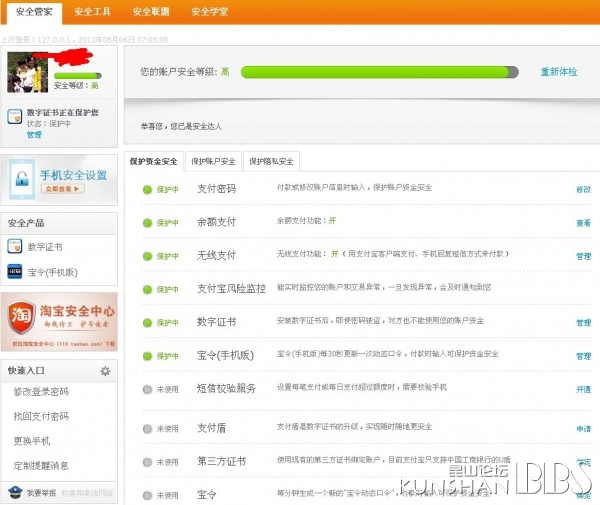Screen dimensions: 600x505
Task: Click the 手机安全设置 phone lock banner
Action: point(59,180)
